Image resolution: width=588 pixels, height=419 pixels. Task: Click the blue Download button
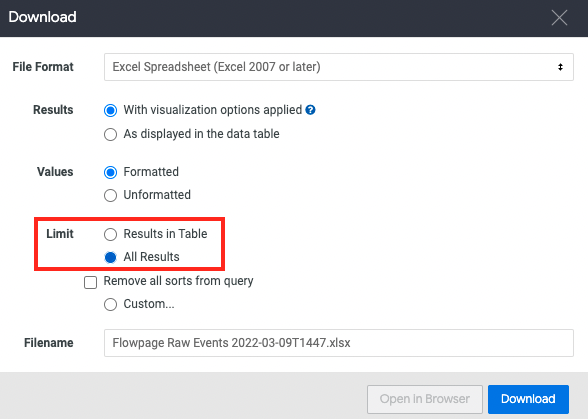(x=528, y=399)
